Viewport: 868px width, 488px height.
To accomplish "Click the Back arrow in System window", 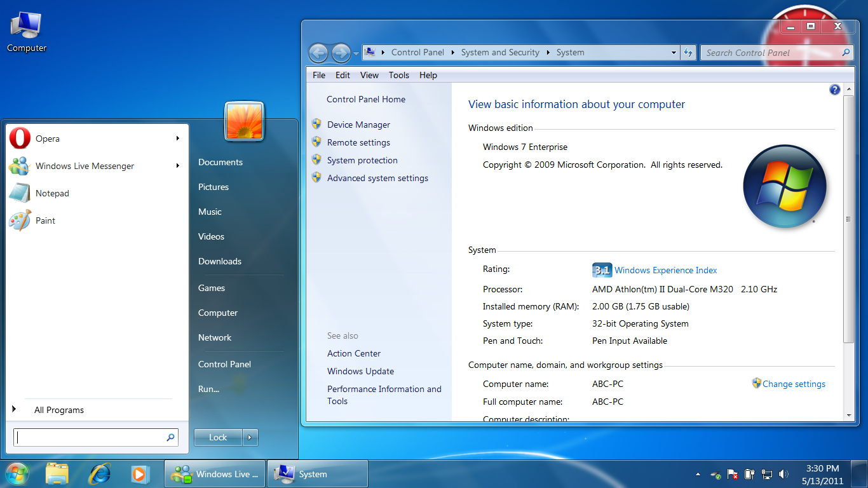I will click(x=319, y=53).
